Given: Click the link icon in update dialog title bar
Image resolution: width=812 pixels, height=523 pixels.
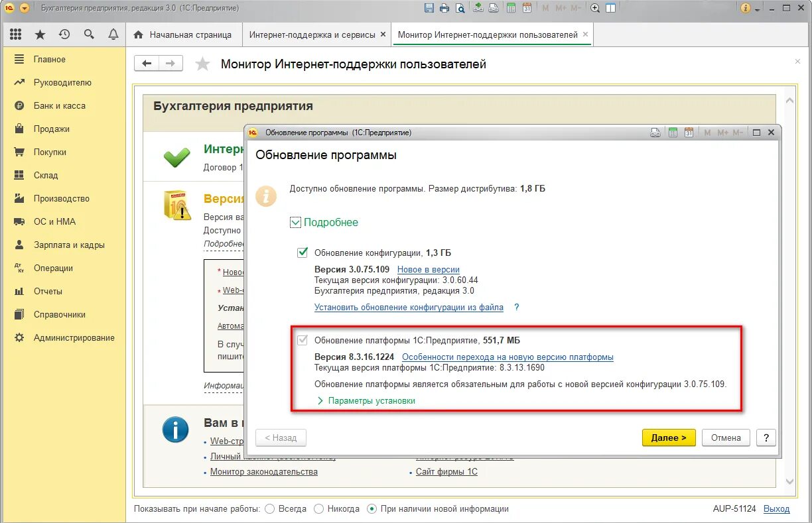Looking at the screenshot, I should pos(655,133).
